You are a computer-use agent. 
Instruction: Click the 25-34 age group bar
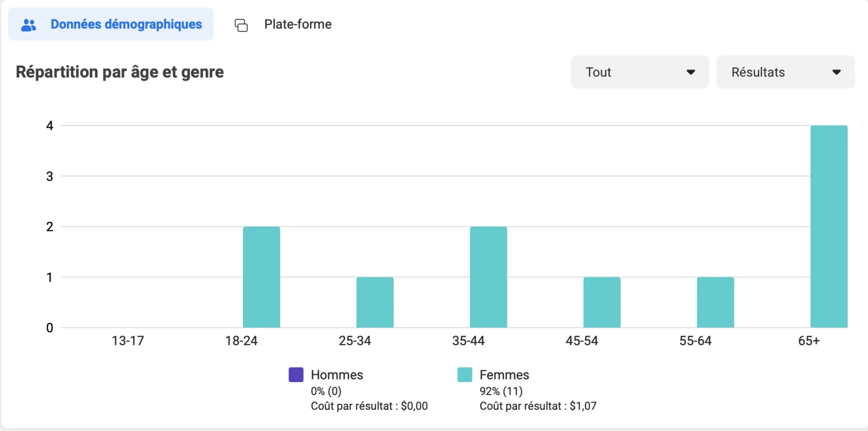(x=375, y=302)
